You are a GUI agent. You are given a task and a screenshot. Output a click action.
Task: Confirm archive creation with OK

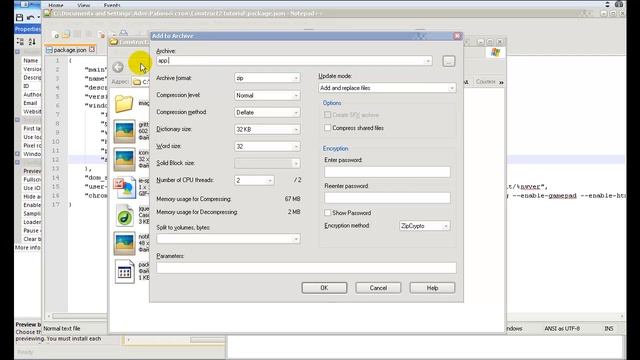click(x=324, y=288)
